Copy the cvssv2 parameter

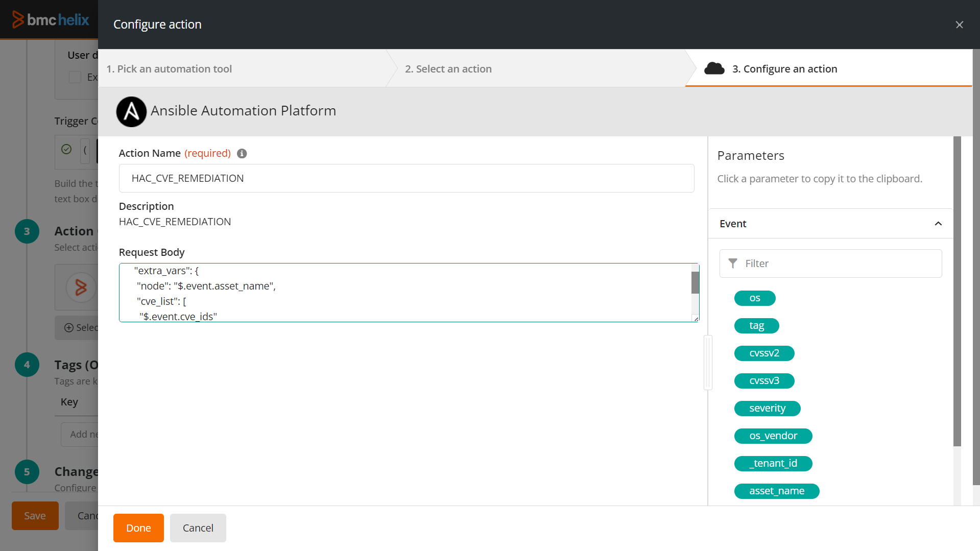point(764,353)
